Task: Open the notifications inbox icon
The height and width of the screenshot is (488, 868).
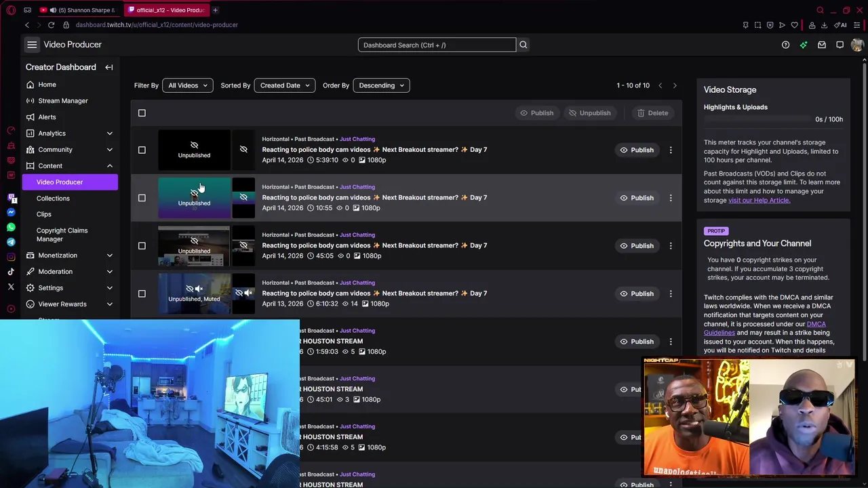Action: coord(822,45)
